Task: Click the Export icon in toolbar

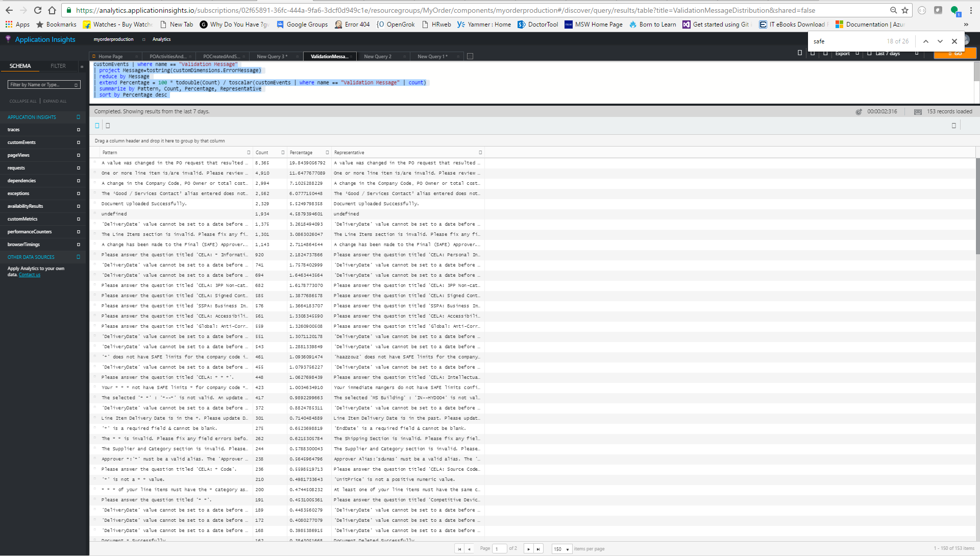Action: [843, 53]
